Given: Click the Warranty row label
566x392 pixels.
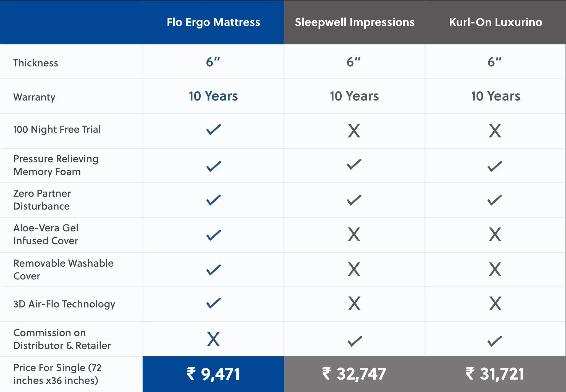Looking at the screenshot, I should [x=34, y=97].
